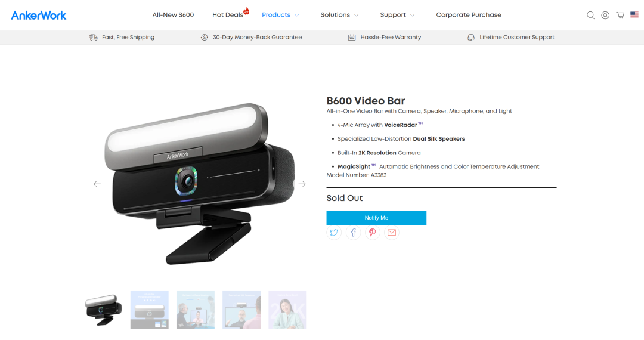Pin the product on Pinterest
Viewport: 644px width, 340px height.
373,233
